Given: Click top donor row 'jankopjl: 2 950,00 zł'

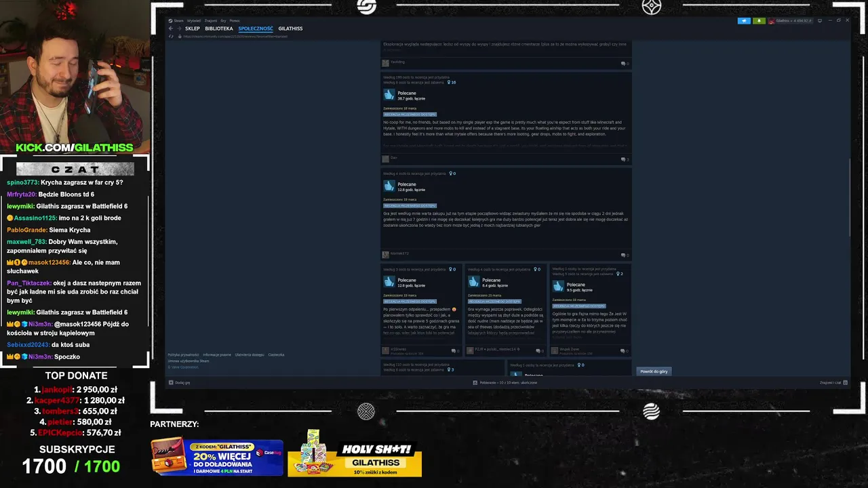Looking at the screenshot, I should [75, 389].
